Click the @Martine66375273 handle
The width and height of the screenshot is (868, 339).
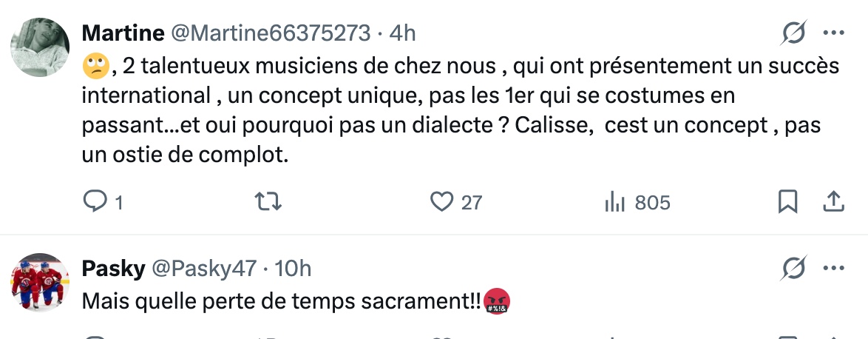coord(271,33)
